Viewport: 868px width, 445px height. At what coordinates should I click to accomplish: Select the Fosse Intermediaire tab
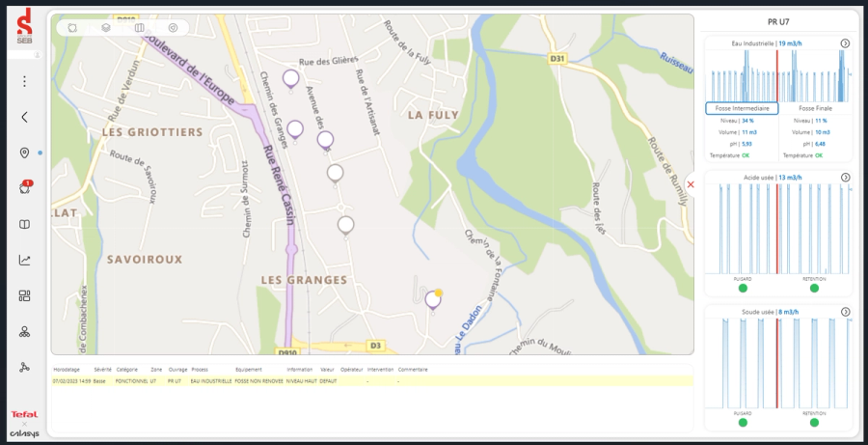tap(742, 109)
